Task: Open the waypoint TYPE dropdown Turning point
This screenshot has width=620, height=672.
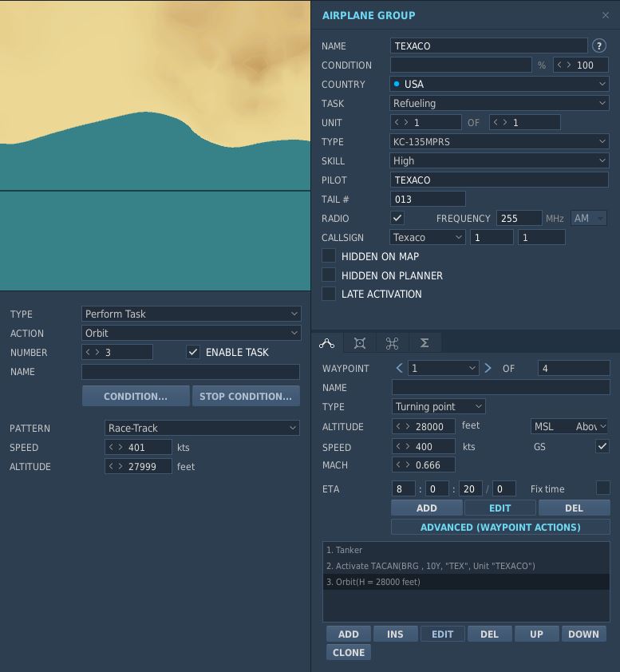Action: coord(438,406)
